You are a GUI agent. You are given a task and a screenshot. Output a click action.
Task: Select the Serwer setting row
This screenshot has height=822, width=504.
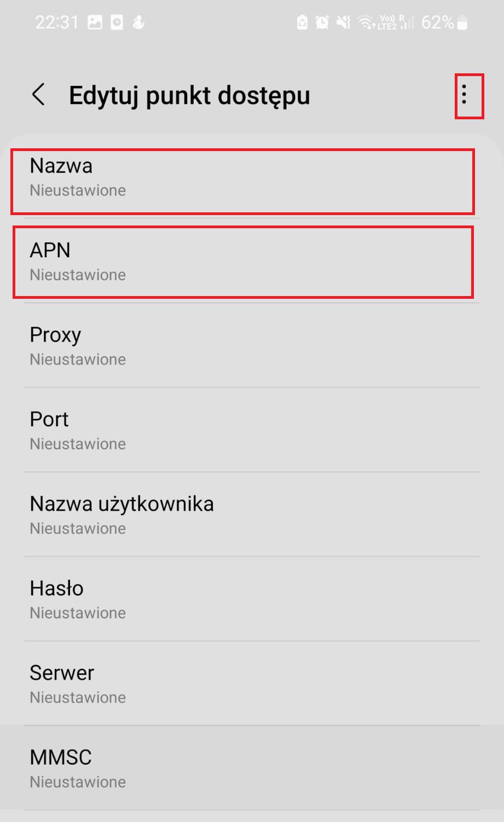[x=242, y=684]
